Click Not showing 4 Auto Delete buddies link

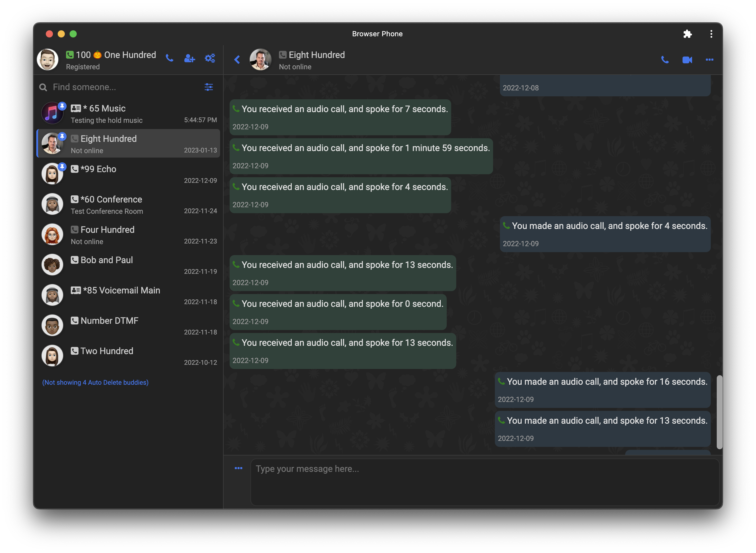coord(95,383)
